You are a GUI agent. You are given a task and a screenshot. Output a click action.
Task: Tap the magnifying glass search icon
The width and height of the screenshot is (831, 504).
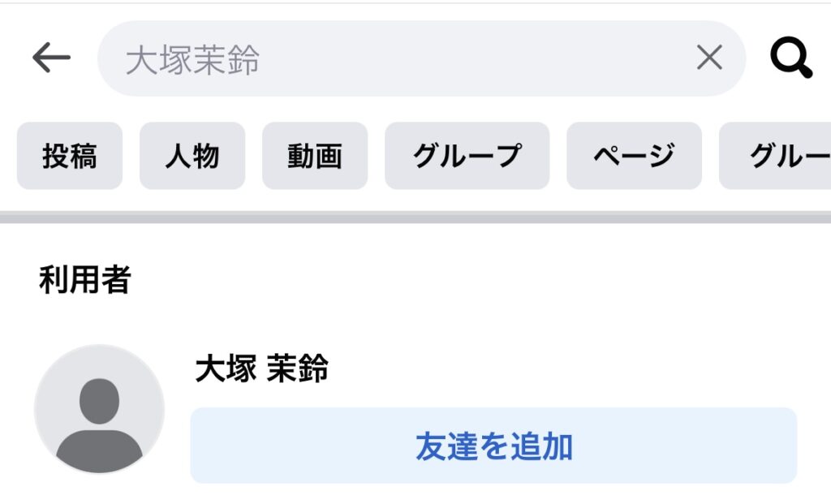pyautogui.click(x=791, y=58)
